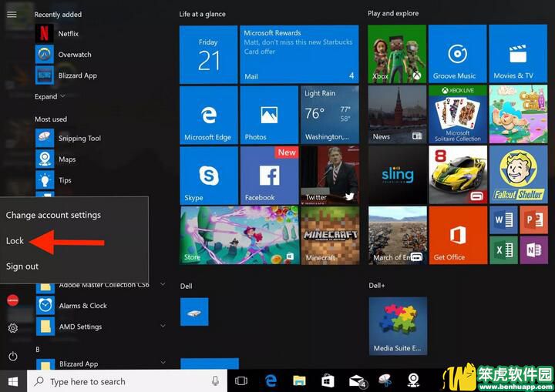
Task: Open File Explorer on taskbar
Action: pyautogui.click(x=299, y=380)
